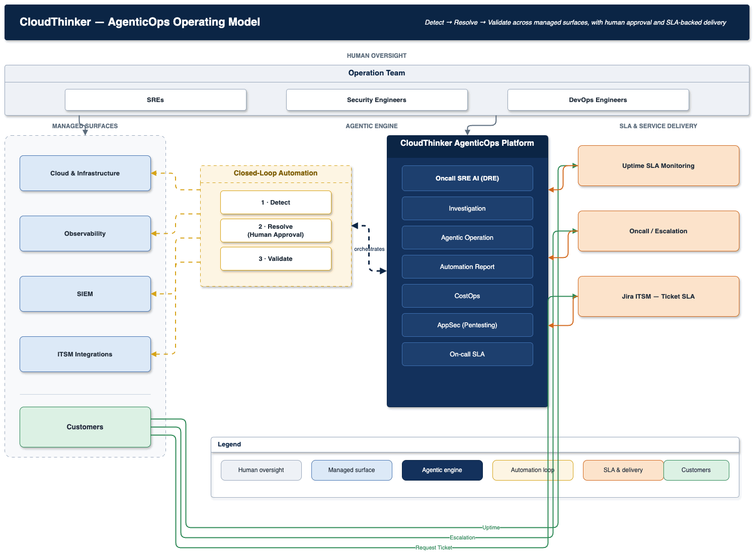Click the "orchestrates" connector label

pos(369,249)
